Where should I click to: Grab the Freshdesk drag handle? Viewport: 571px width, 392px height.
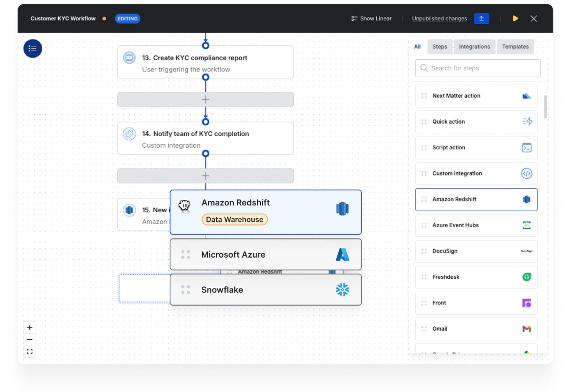click(424, 277)
